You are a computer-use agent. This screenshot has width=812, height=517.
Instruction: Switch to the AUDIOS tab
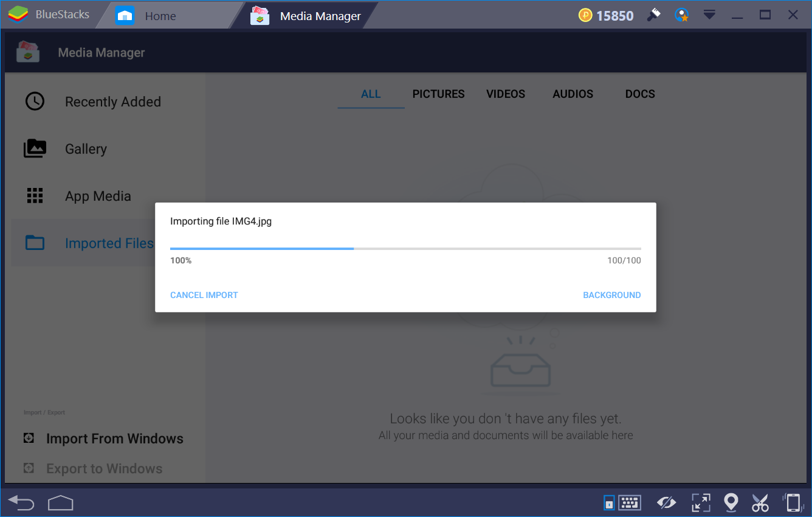pos(573,94)
